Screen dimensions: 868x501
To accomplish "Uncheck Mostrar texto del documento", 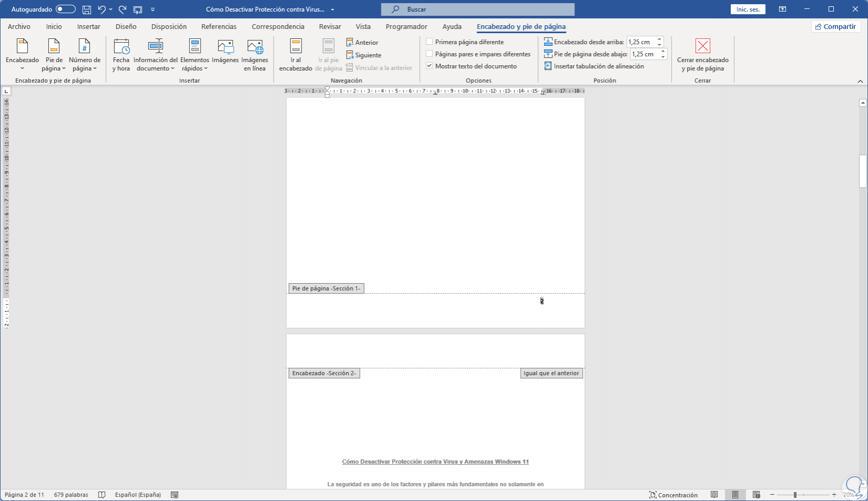I will coord(429,66).
